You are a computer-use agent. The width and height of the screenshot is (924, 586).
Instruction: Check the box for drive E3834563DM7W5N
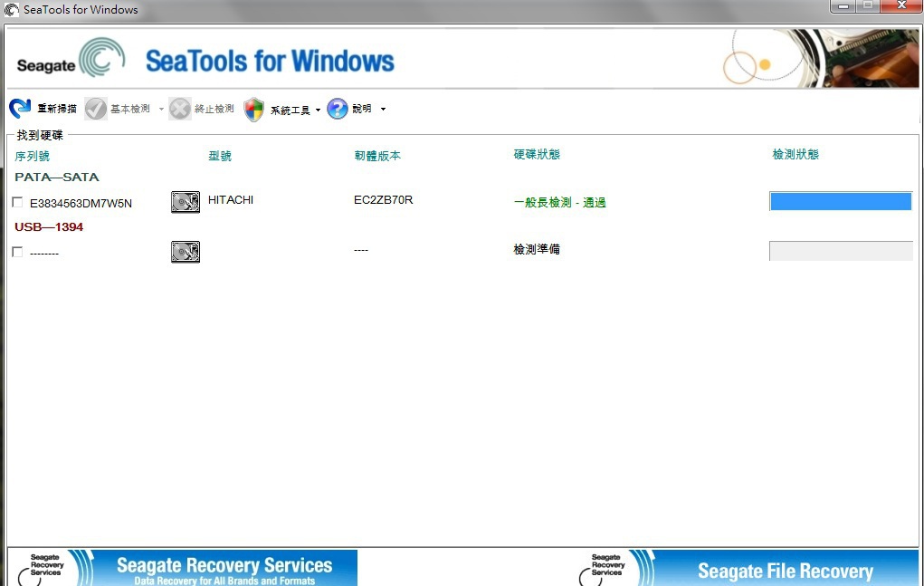(x=18, y=202)
